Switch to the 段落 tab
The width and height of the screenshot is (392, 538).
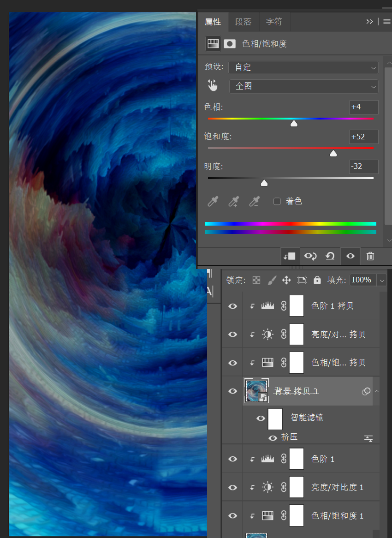[x=243, y=22]
